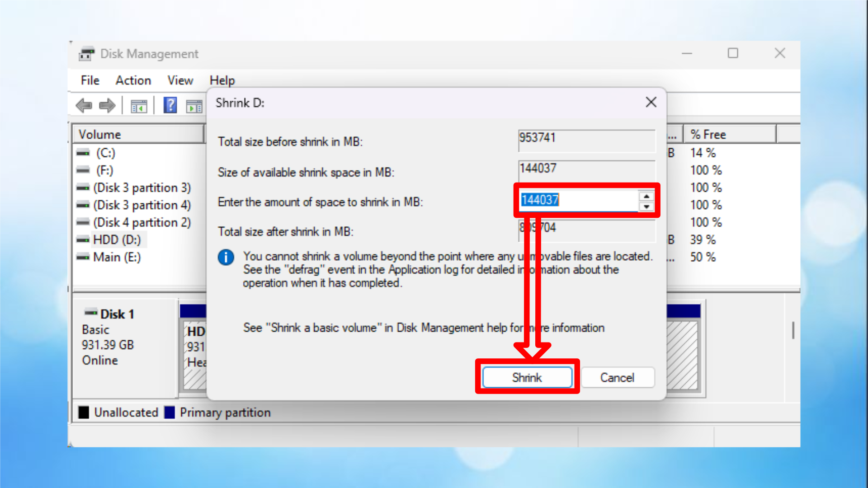Close the Shrink D: dialog
Viewport: 868px width, 488px height.
pyautogui.click(x=651, y=102)
